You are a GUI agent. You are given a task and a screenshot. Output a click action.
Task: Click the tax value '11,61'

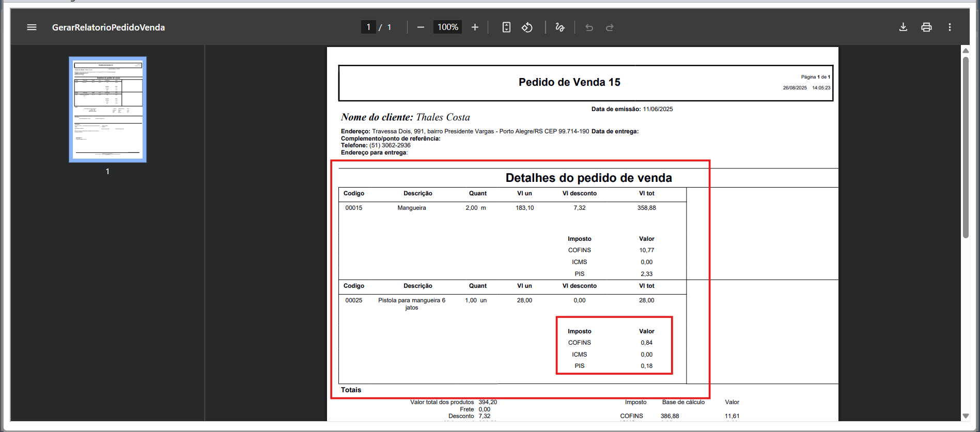(732, 416)
